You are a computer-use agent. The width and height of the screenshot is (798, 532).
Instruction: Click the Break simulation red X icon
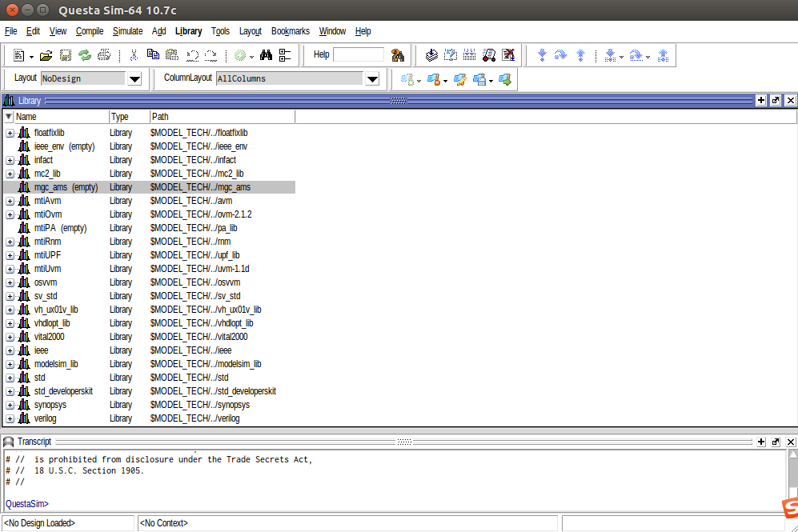(x=508, y=55)
